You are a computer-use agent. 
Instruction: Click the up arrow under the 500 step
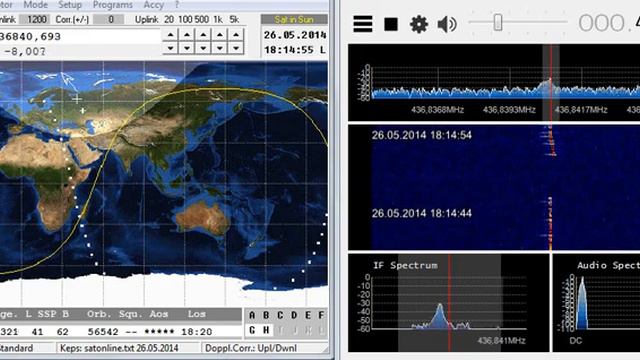[x=203, y=35]
